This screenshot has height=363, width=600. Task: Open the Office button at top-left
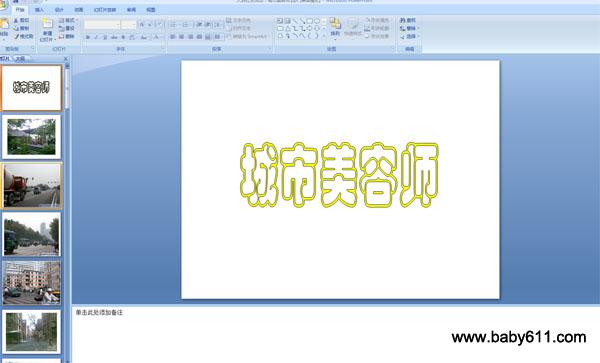pos(3,4)
